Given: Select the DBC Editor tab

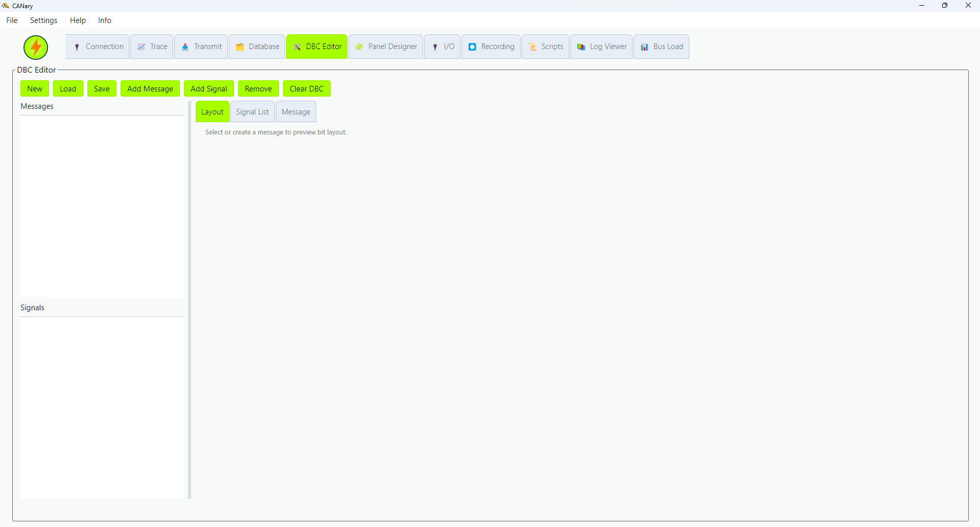Looking at the screenshot, I should click(317, 47).
